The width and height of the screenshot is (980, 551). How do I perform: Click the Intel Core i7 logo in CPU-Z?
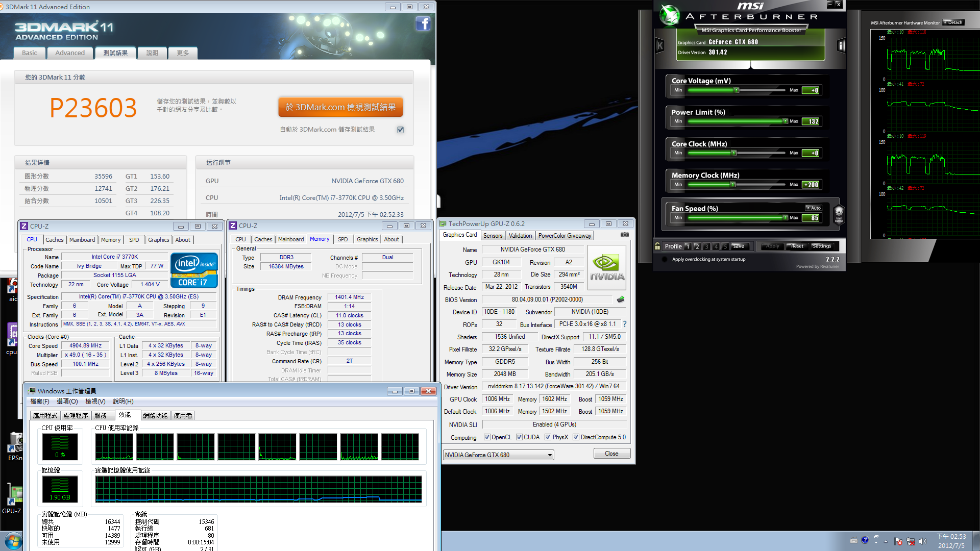tap(194, 270)
